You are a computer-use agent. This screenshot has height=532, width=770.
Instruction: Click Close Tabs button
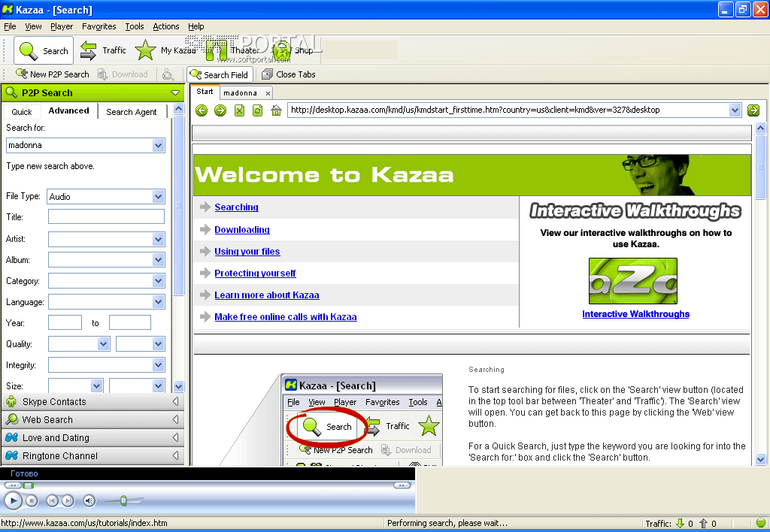click(288, 74)
